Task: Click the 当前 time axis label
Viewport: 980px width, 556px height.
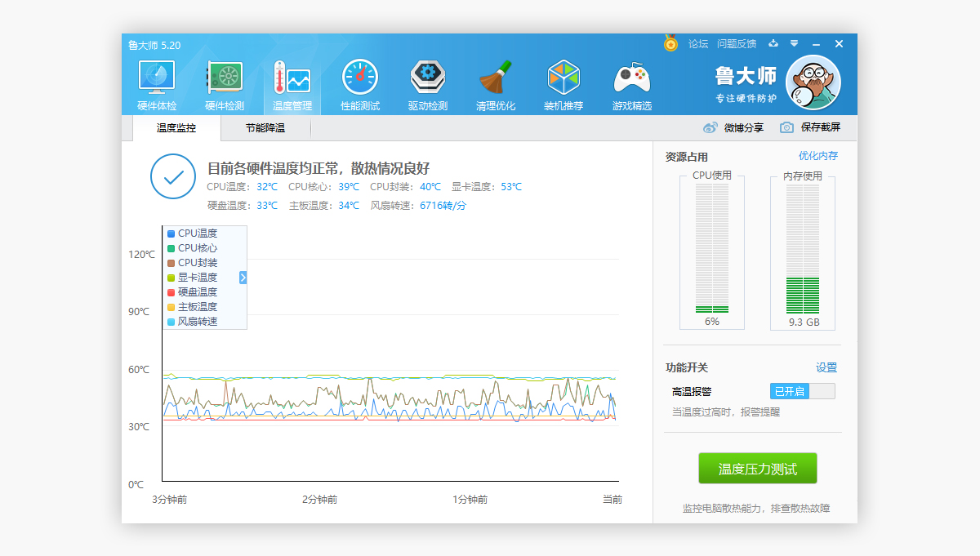Action: [x=612, y=500]
